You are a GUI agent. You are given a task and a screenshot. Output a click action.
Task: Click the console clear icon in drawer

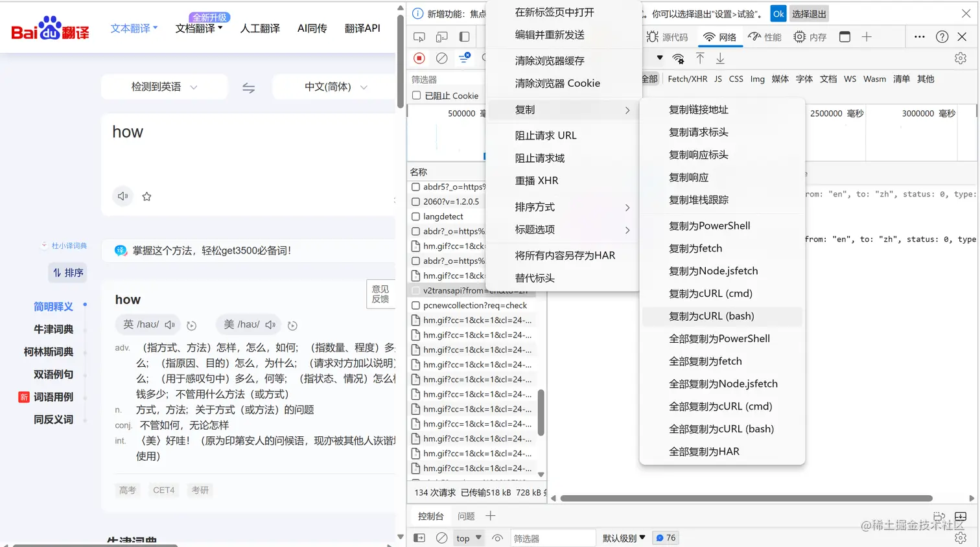point(441,538)
